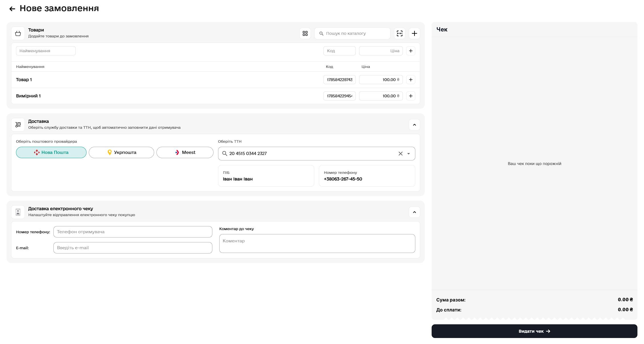
Task: Select Meest provider
Action: coord(185,152)
